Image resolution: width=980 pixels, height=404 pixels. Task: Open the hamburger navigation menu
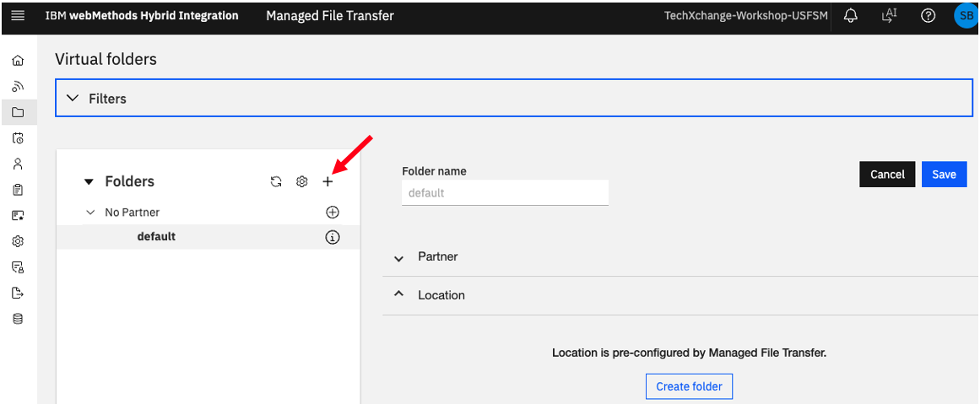coord(18,16)
